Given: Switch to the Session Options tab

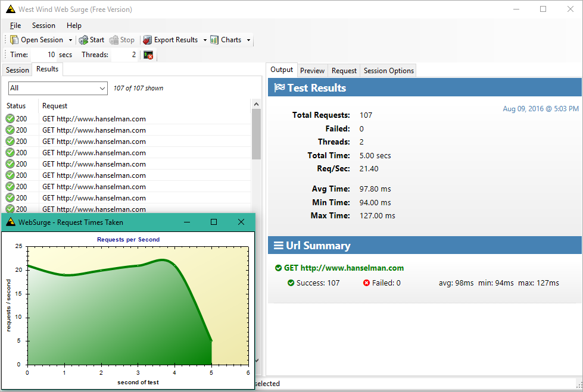Looking at the screenshot, I should coord(388,71).
